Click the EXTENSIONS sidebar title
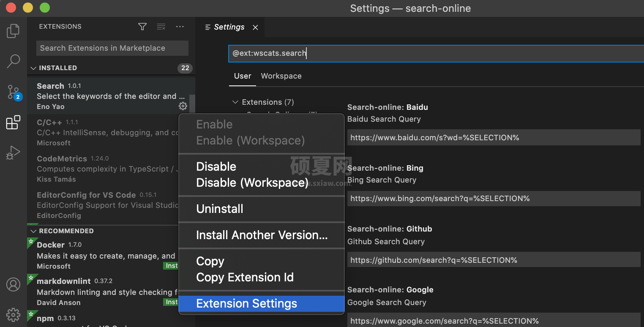Viewport: 644px width, 327px height. [60, 27]
